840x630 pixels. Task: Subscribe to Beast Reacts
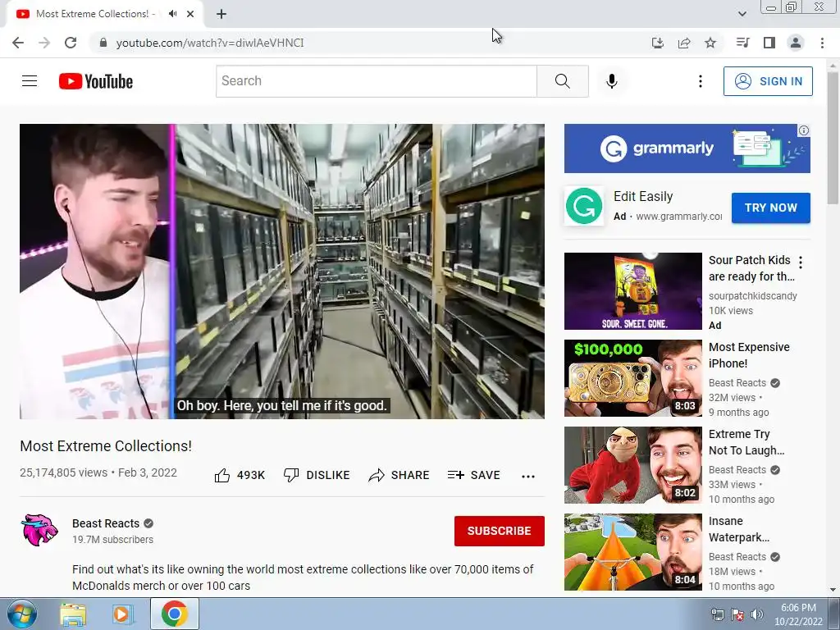500,531
